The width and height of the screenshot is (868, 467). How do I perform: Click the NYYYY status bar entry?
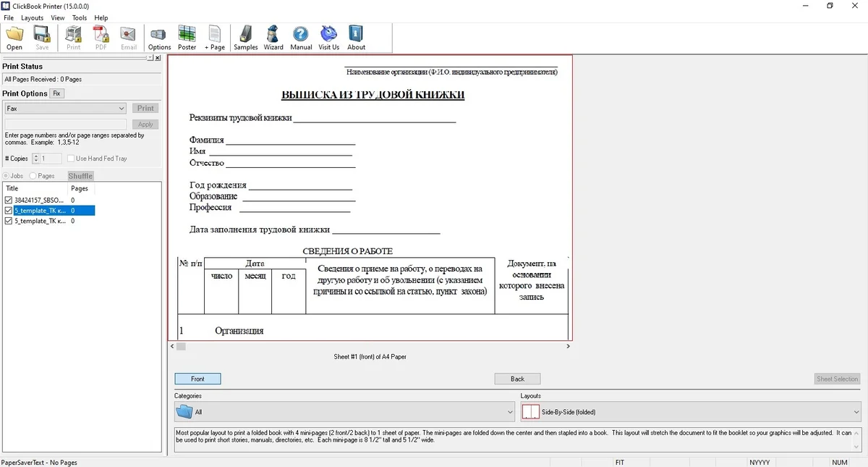tap(759, 462)
